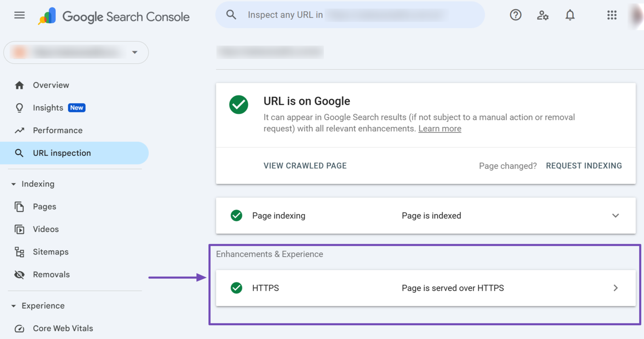Click the Sitemaps icon in sidebar
The width and height of the screenshot is (644, 339).
[x=19, y=252]
